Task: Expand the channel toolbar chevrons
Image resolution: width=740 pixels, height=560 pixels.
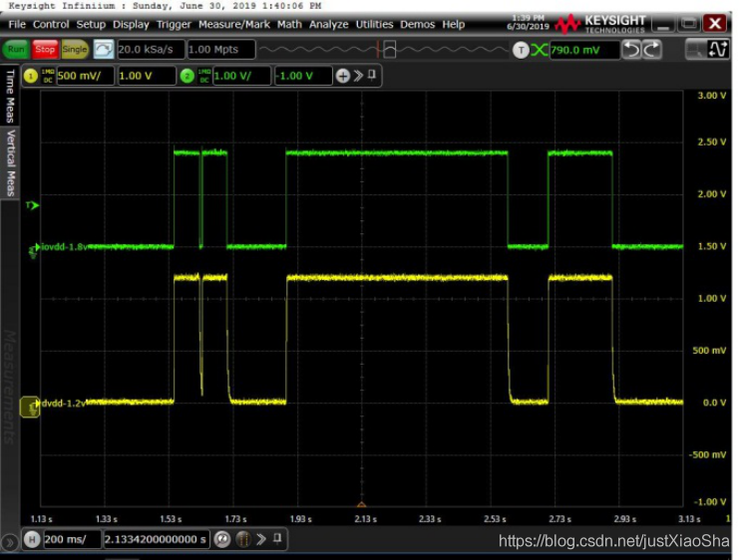Action: [358, 76]
